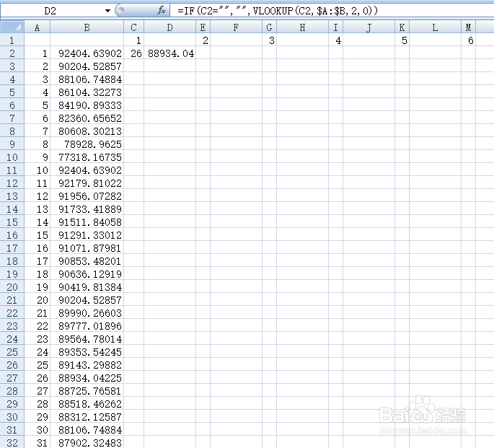Click cell G1 containing 3
This screenshot has height=448, width=494.
[270, 40]
